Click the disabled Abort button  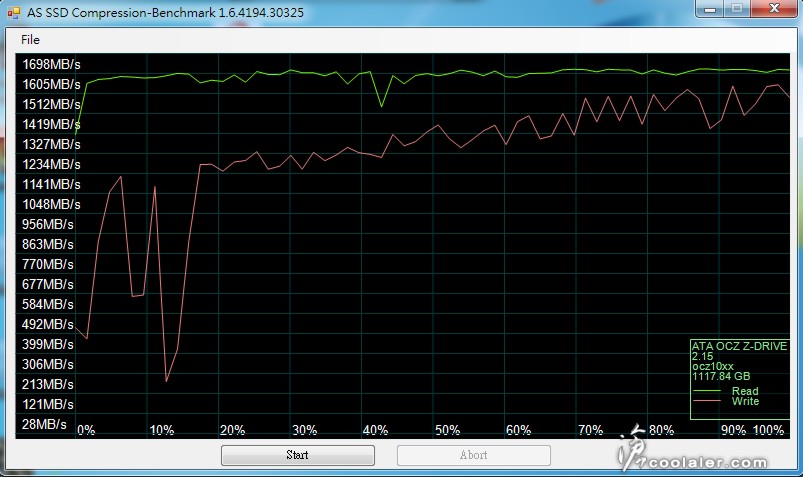pyautogui.click(x=474, y=455)
